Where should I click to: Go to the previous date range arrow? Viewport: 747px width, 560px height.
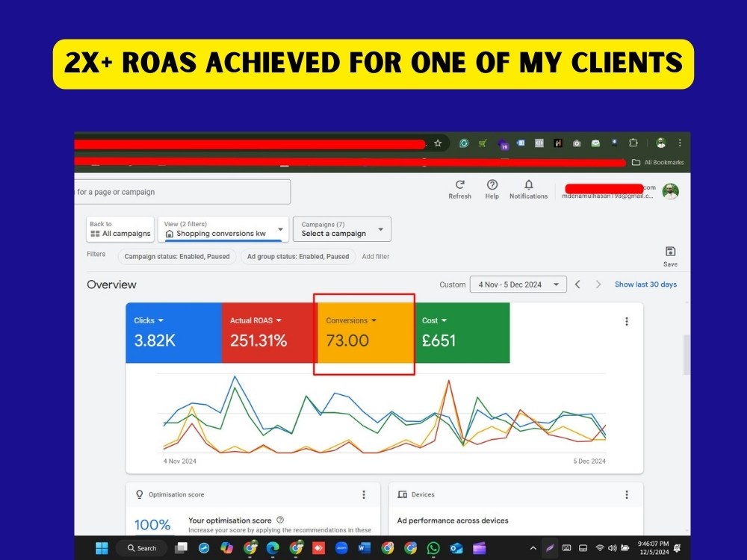[x=577, y=284]
